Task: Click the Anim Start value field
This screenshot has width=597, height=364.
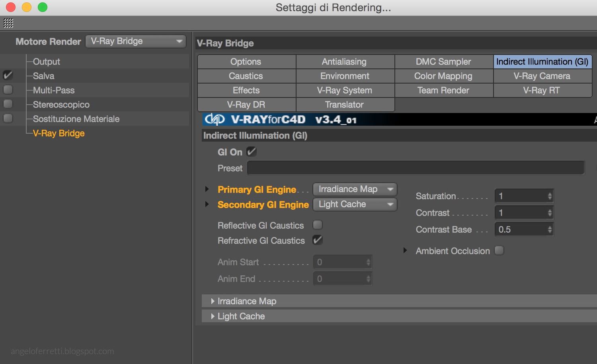Action: (x=343, y=262)
